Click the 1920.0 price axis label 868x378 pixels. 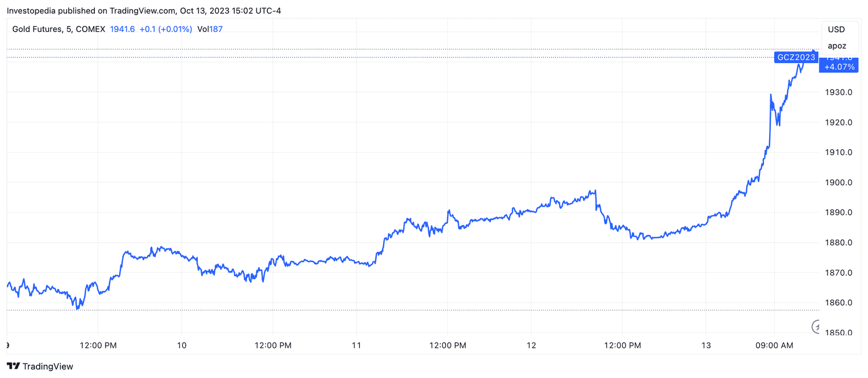click(x=839, y=123)
